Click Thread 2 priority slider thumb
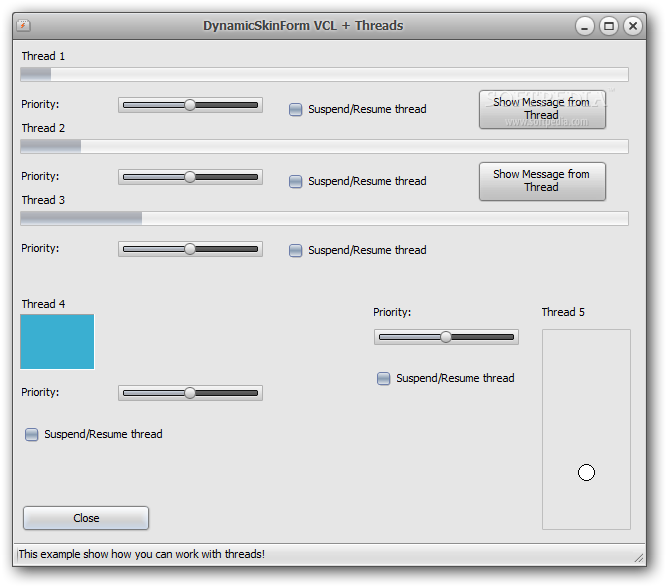This screenshot has width=667, height=587. tap(190, 177)
